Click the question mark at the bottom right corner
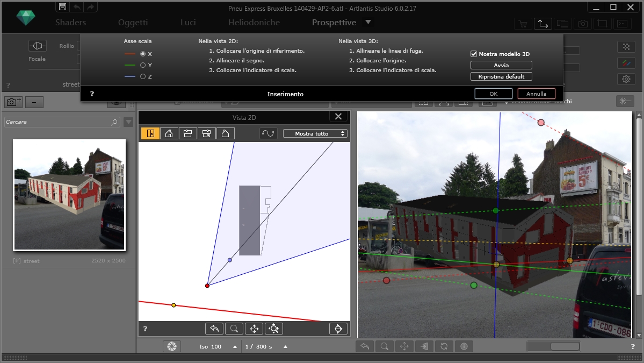The image size is (644, 363). pyautogui.click(x=633, y=346)
